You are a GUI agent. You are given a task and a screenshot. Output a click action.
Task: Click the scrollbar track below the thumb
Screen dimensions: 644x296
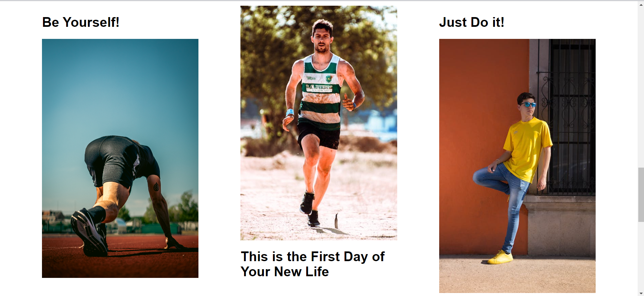point(641,256)
